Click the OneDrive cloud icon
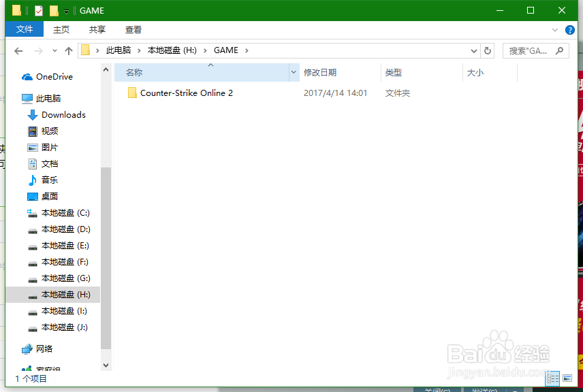 pyautogui.click(x=27, y=77)
